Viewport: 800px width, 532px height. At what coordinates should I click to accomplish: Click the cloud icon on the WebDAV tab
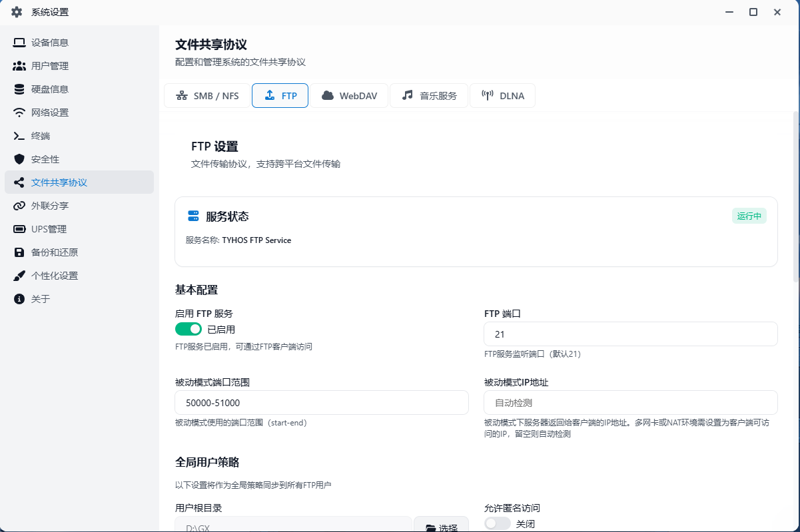(x=328, y=96)
